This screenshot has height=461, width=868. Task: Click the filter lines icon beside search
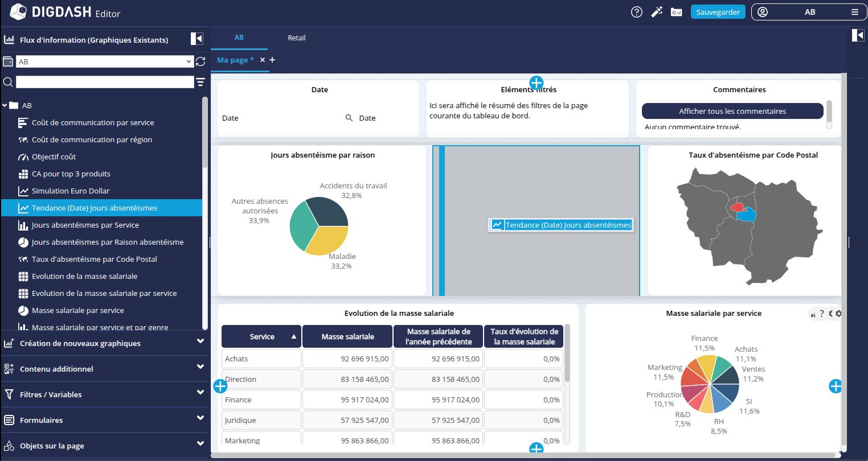(x=200, y=82)
